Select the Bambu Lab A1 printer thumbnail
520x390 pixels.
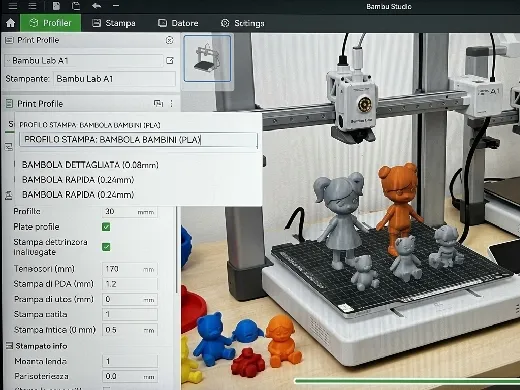207,58
